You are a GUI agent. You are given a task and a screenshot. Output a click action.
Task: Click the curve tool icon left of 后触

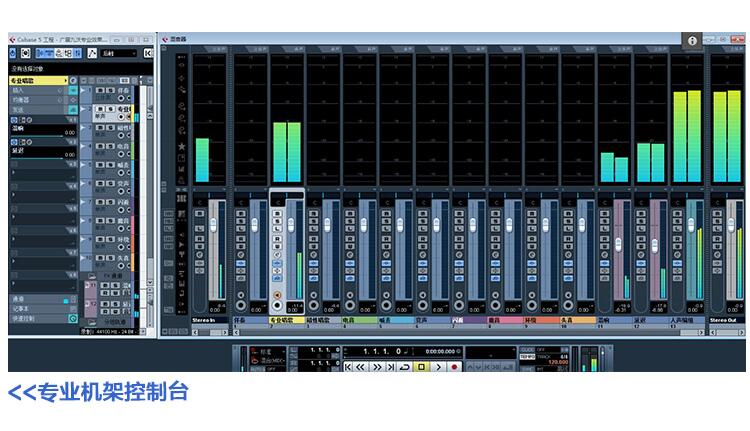[92, 53]
